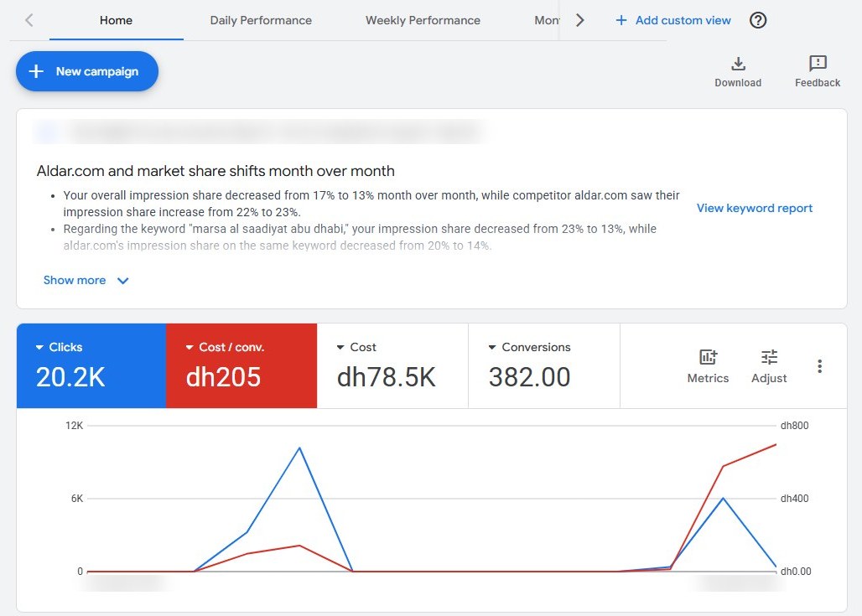Click the red line's end point in the chart
Viewport: 862px width, 616px height.
pos(776,444)
